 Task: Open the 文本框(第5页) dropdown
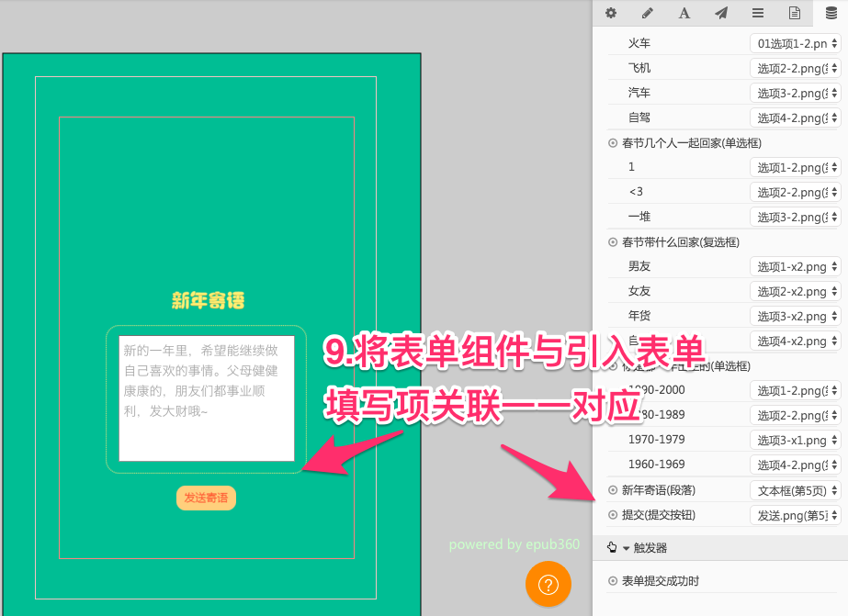point(795,490)
